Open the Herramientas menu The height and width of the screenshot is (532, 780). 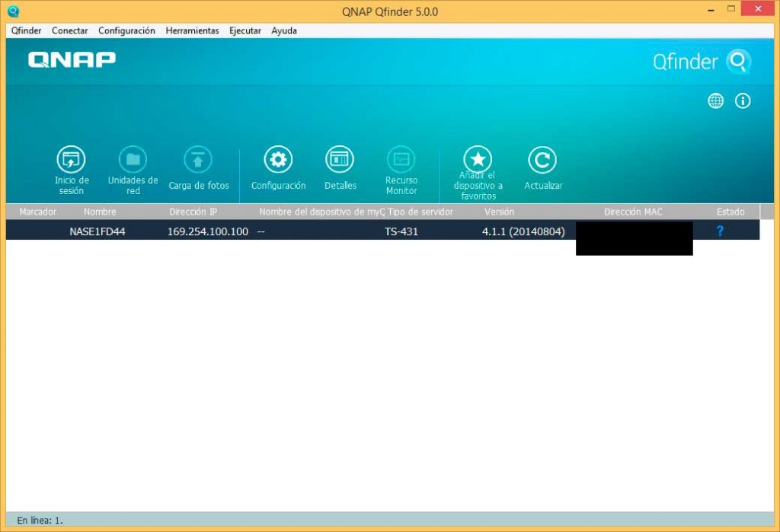(x=192, y=30)
